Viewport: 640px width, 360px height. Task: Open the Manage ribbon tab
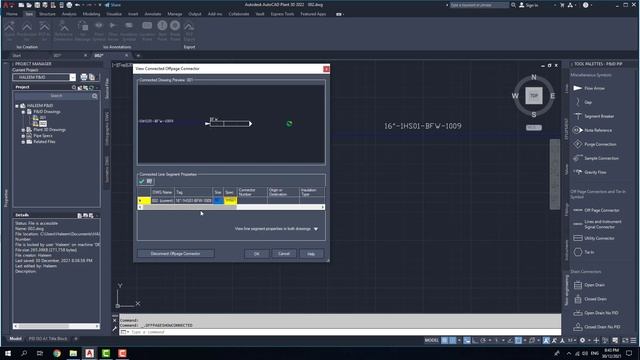point(175,14)
